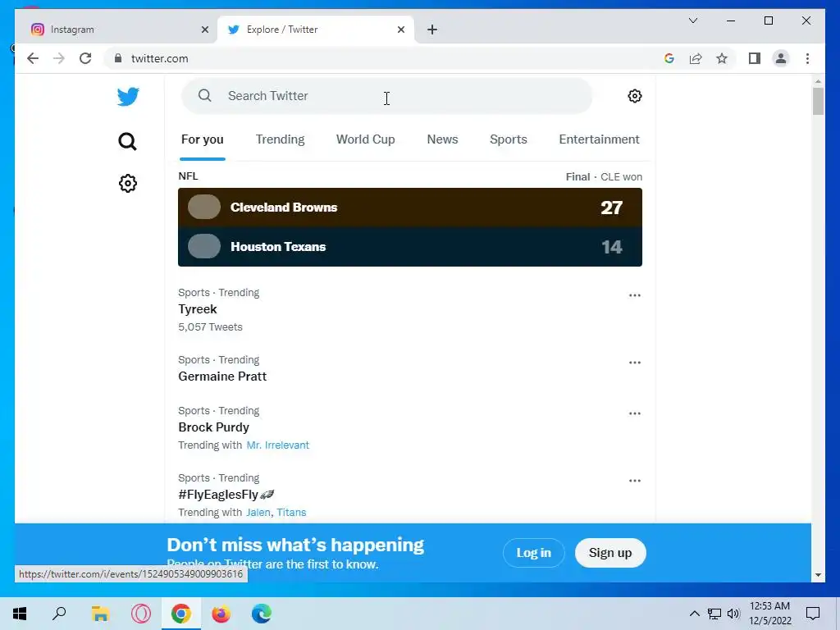Open more options for Brock Purdy trend
Screen dimensions: 840x630
(635, 413)
